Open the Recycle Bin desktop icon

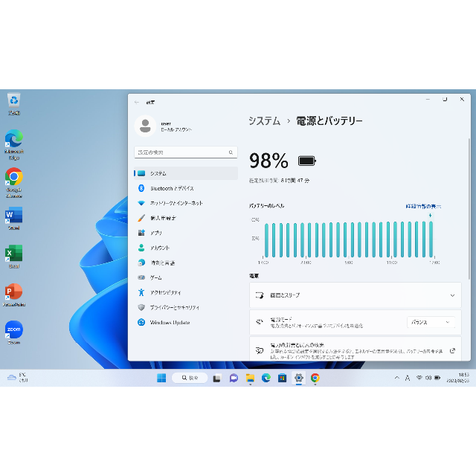(x=14, y=104)
